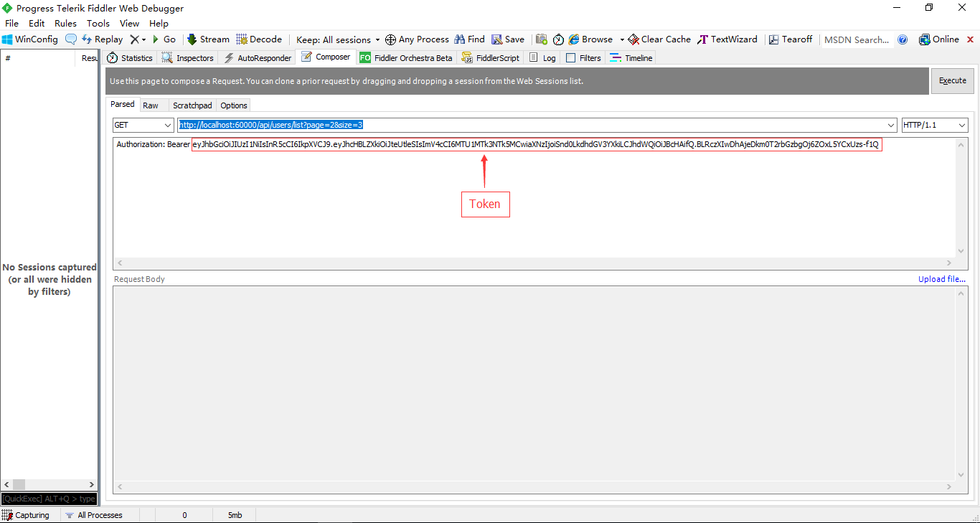Open the Edit menu
Screen dimensions: 980x523
(37, 24)
